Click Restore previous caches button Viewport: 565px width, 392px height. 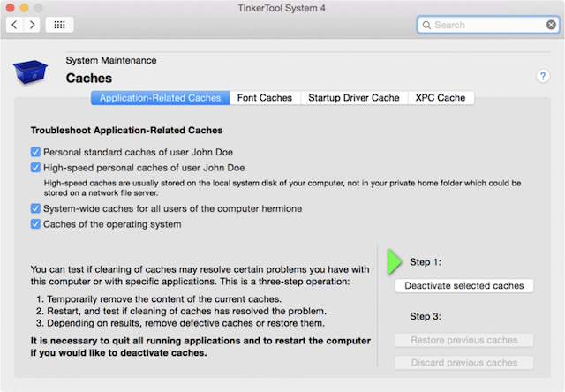click(464, 340)
